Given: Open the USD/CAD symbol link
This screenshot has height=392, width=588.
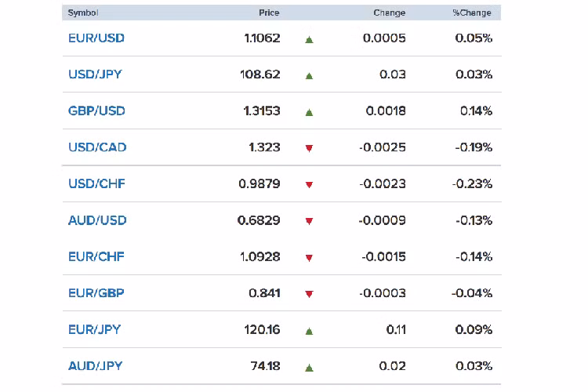Looking at the screenshot, I should coord(97,147).
